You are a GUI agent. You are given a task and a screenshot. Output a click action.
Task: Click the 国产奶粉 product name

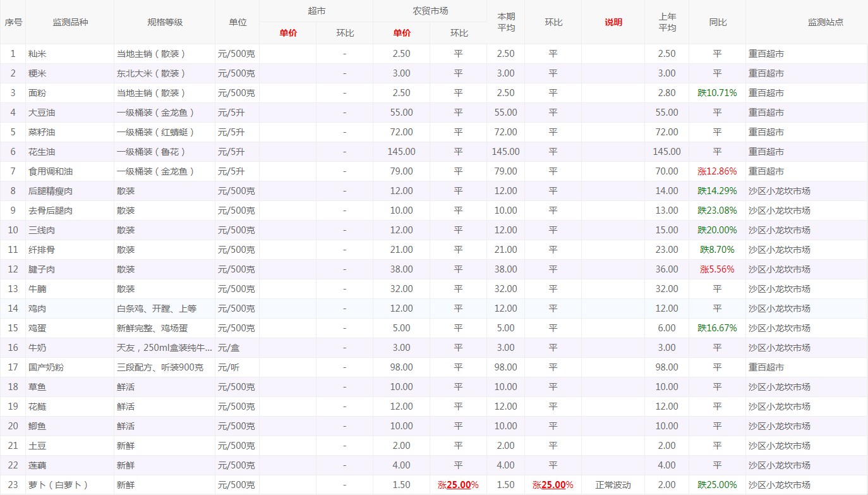click(46, 367)
